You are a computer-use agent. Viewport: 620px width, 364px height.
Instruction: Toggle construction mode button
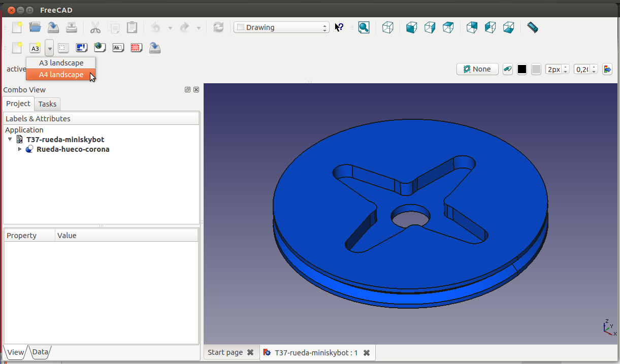click(507, 69)
